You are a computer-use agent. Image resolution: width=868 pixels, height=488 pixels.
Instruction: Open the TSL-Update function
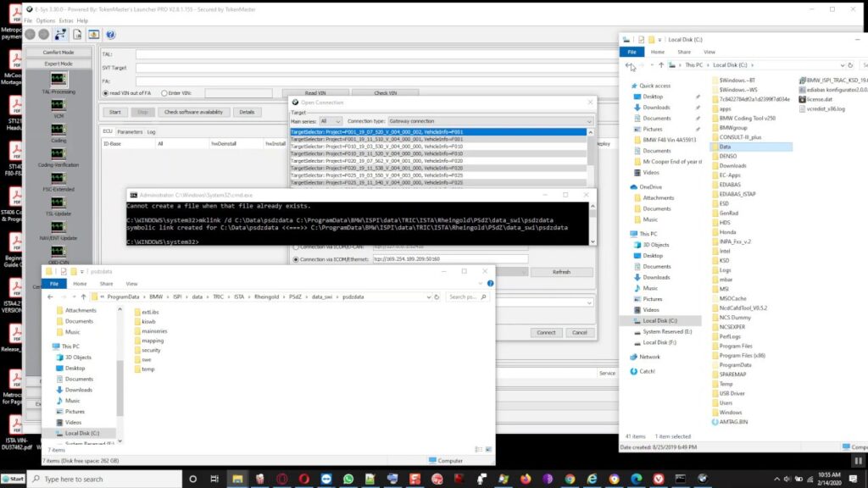point(58,202)
